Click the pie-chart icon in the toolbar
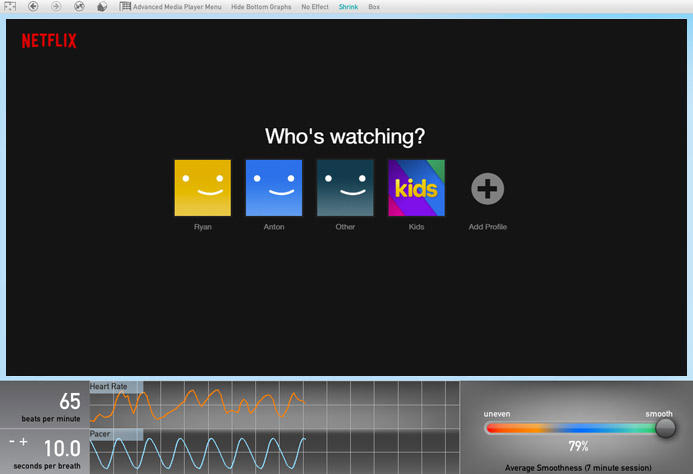Viewport: 693px width, 474px height. coord(103,7)
